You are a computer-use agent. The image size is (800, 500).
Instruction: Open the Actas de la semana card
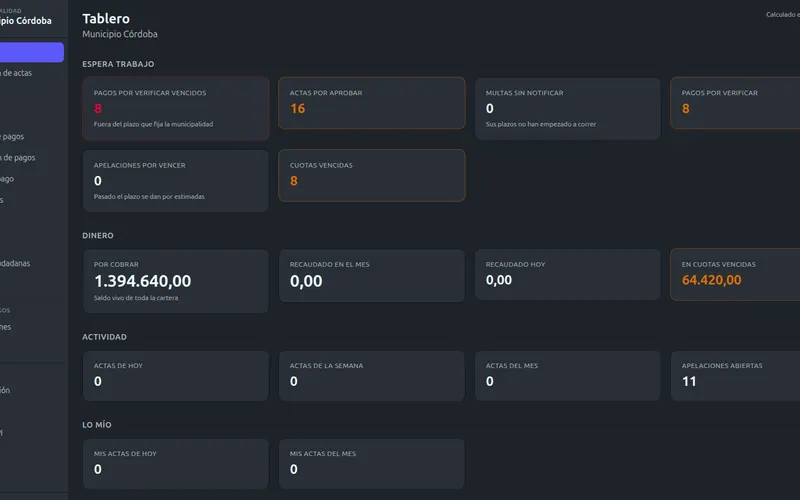click(371, 376)
